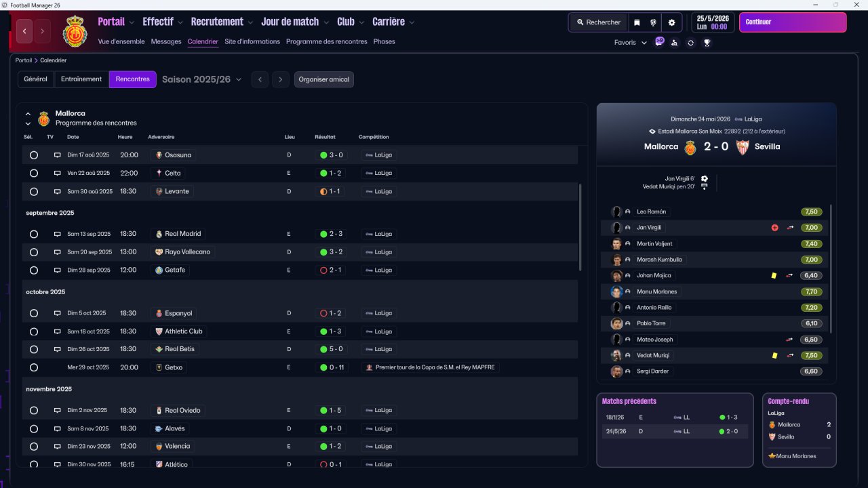Select the radio button for the Celta match
The image size is (868, 488).
tap(34, 174)
